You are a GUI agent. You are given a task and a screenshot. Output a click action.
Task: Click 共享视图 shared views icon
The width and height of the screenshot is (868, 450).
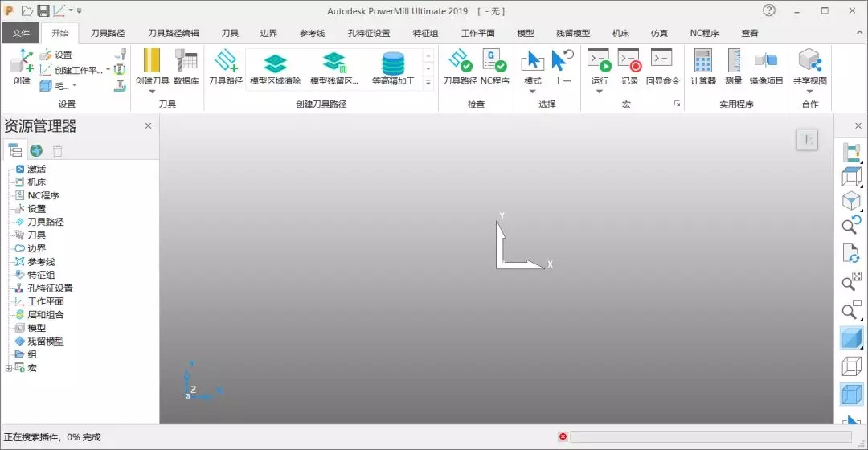(x=810, y=60)
